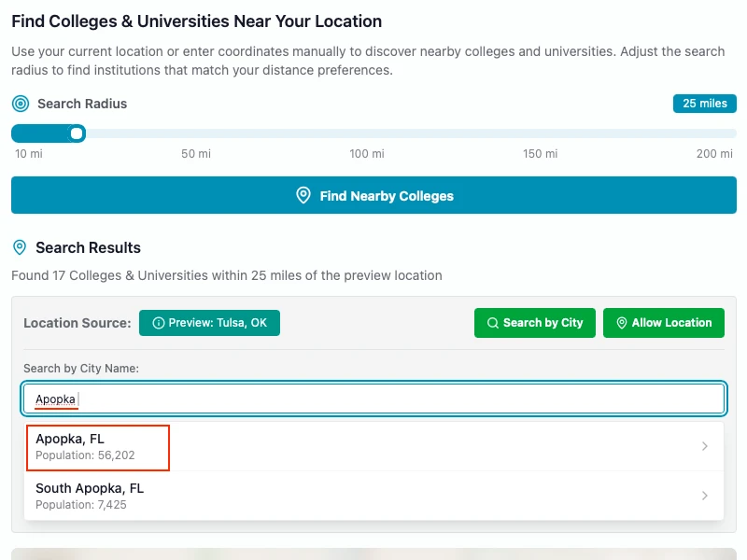Click the magnifier icon in Search by City
The image size is (747, 560).
(493, 323)
